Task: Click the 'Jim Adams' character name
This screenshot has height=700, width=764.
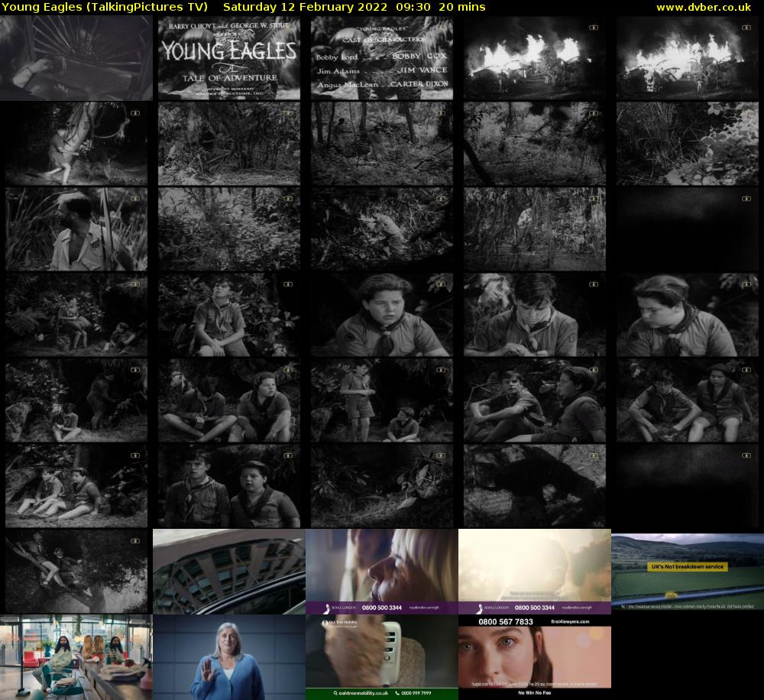Action: [x=338, y=70]
